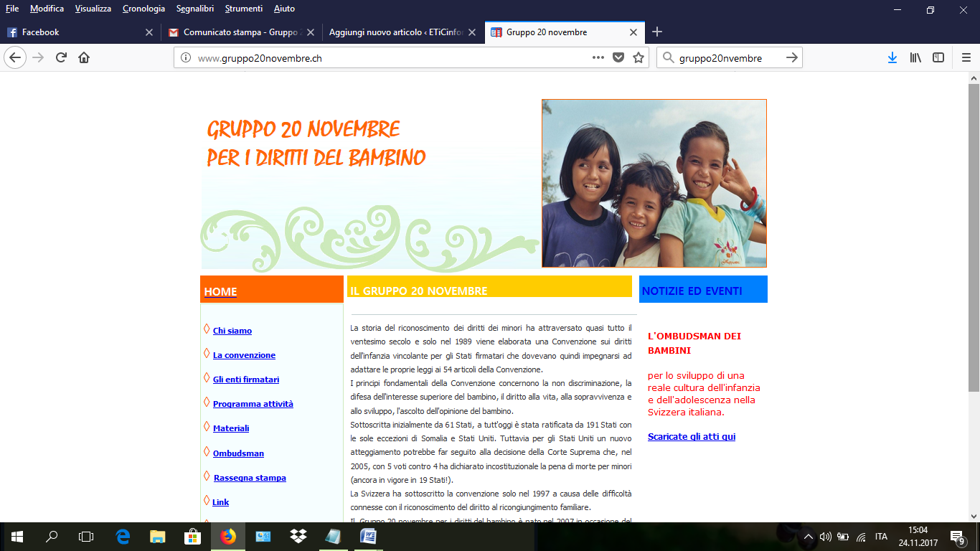Viewport: 980px width, 551px height.
Task: Open the Windows Start menu
Action: [17, 536]
